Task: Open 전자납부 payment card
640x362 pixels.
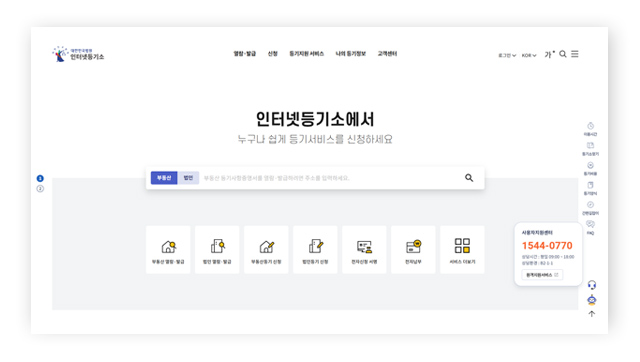Action: pos(413,249)
